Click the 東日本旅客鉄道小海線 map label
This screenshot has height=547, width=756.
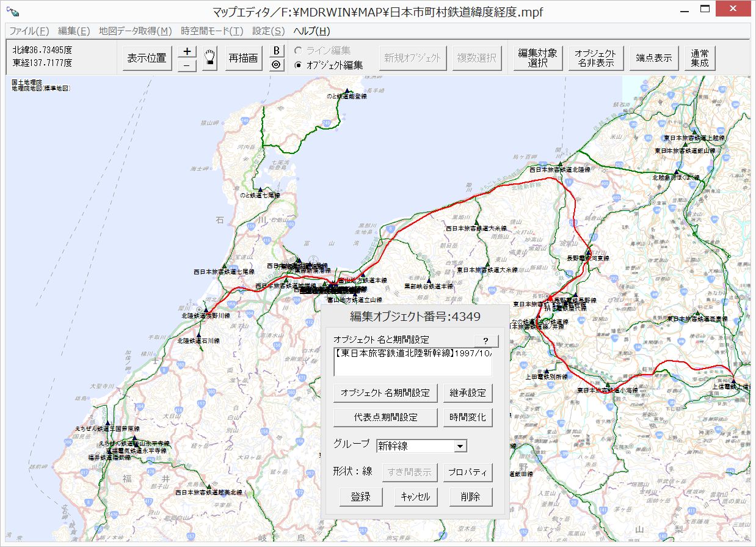click(607, 390)
